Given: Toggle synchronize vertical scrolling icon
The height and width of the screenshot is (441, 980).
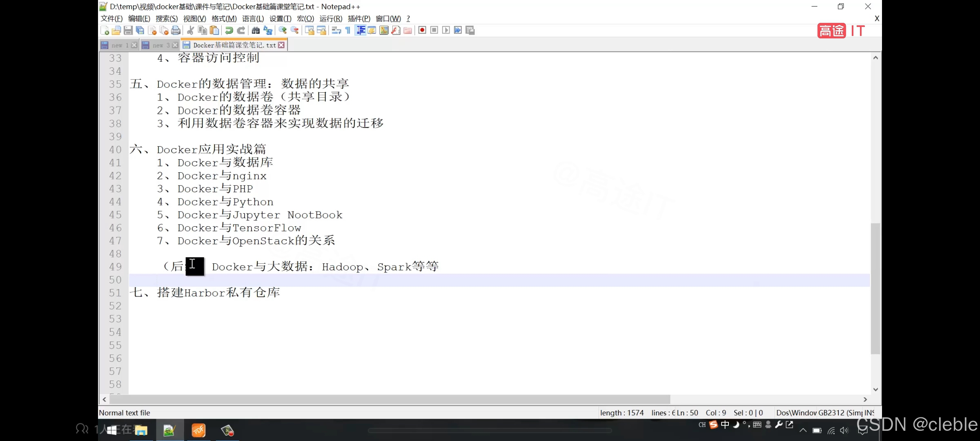Looking at the screenshot, I should pyautogui.click(x=310, y=31).
